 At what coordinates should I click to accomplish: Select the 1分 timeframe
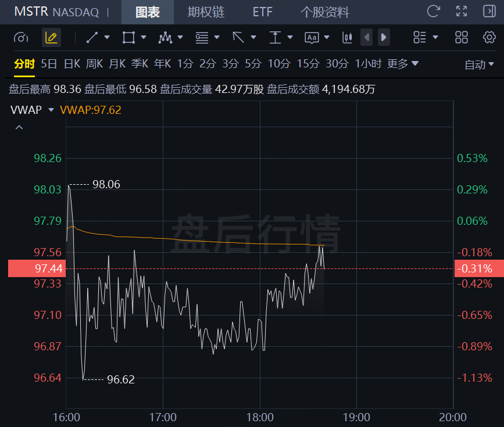click(185, 64)
